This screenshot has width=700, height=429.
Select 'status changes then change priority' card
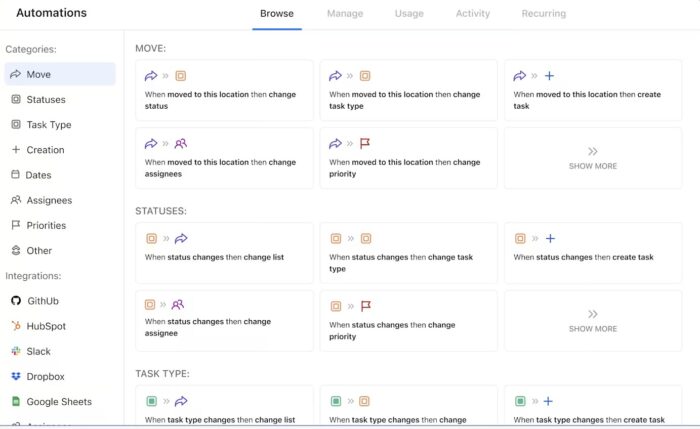pos(408,319)
